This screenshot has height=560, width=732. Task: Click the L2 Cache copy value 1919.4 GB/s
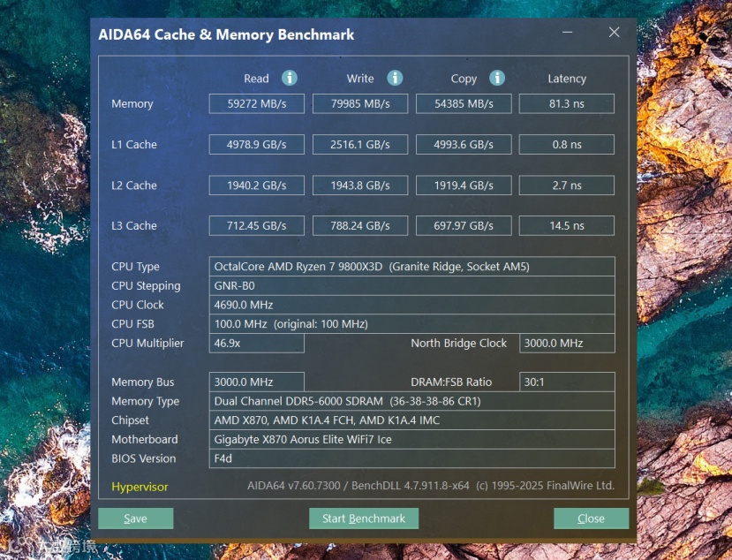coord(464,185)
